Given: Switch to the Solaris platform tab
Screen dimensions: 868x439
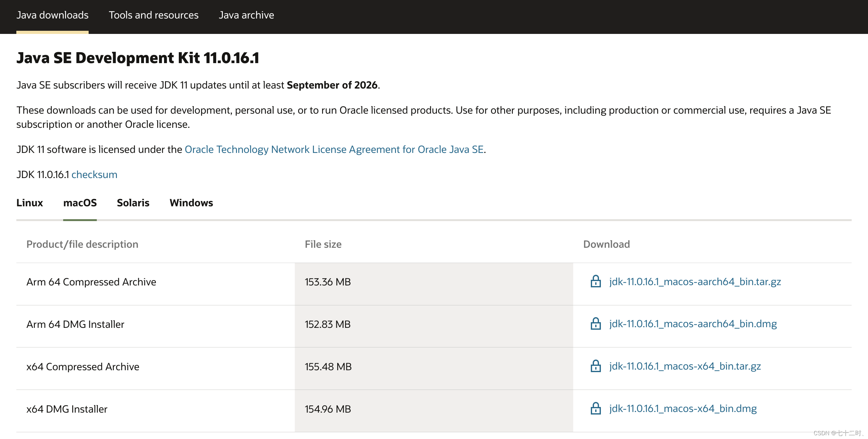Looking at the screenshot, I should pyautogui.click(x=133, y=203).
